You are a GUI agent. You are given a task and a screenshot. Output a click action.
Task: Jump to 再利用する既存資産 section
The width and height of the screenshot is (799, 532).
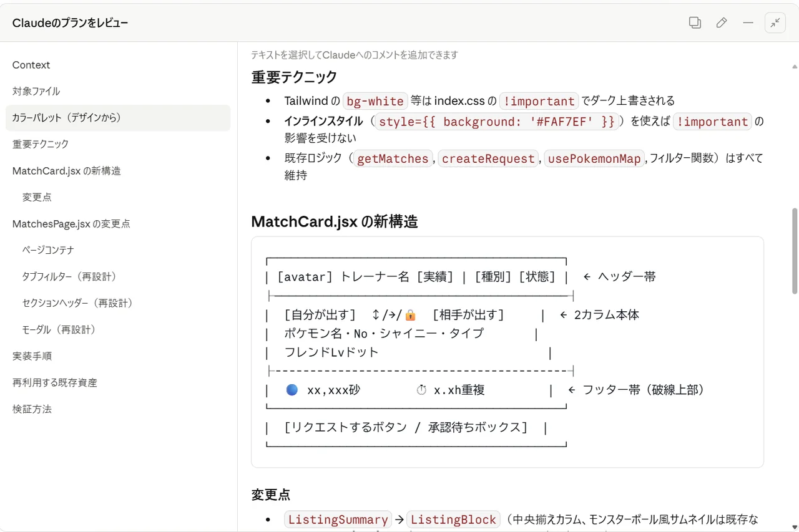55,382
